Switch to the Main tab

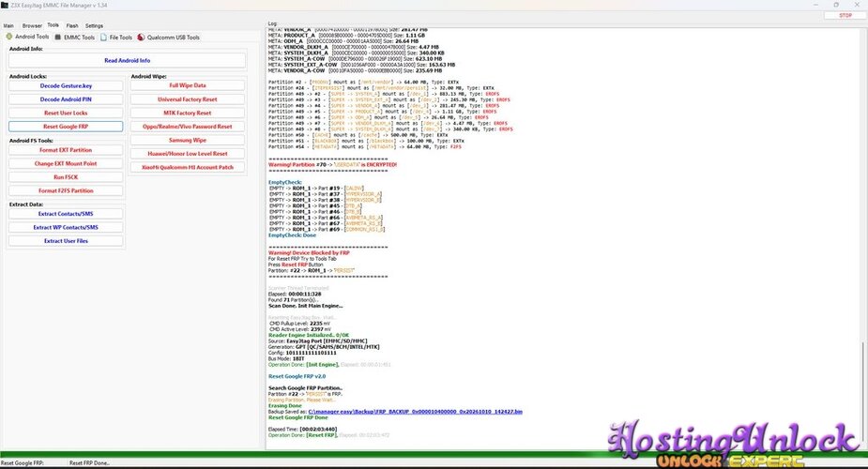tap(8, 25)
